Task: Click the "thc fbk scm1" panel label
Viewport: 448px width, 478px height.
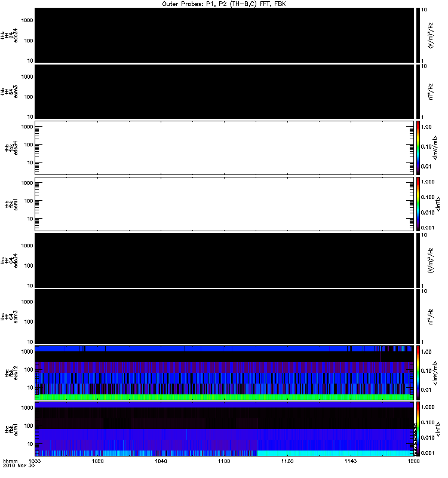Action: (x=11, y=429)
